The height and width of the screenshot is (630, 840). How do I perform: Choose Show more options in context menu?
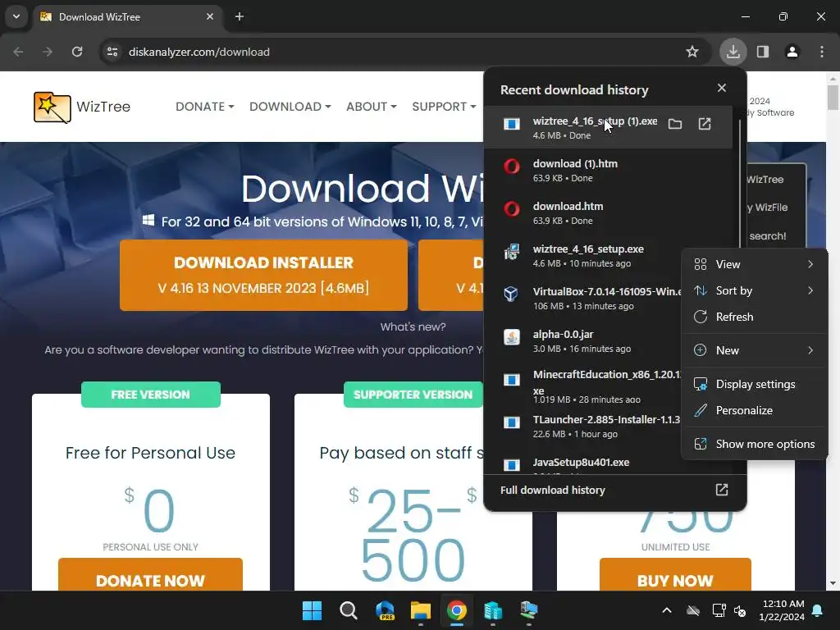point(755,444)
